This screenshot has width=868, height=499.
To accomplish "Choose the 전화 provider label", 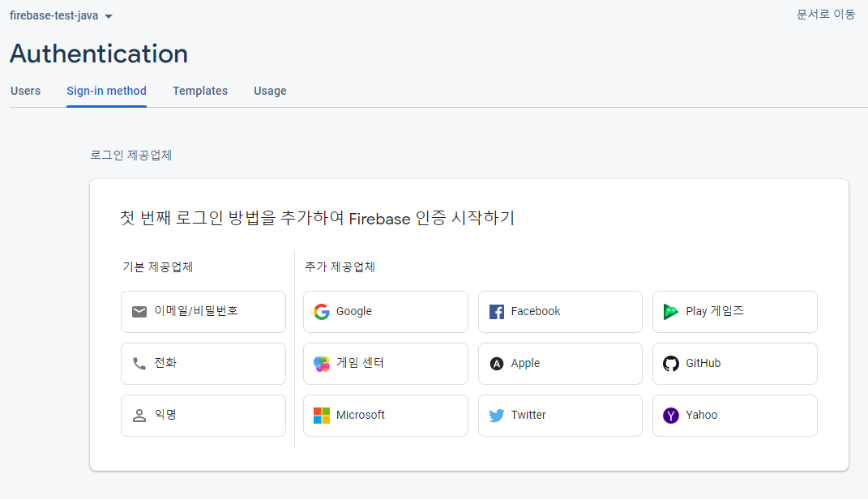I will click(165, 363).
